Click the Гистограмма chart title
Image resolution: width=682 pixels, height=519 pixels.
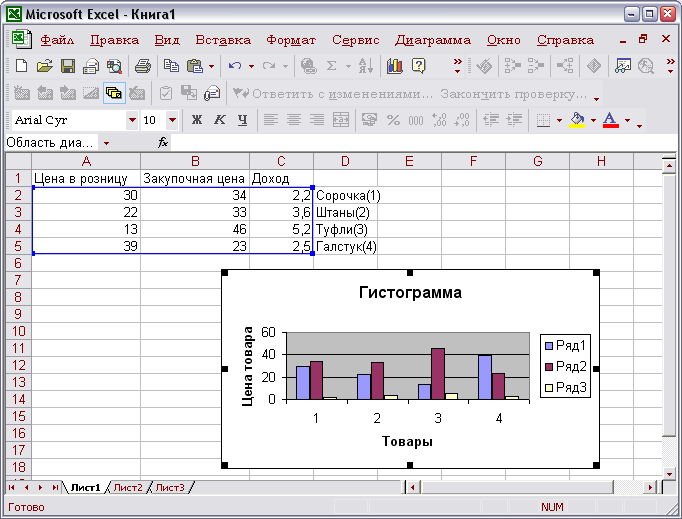click(x=410, y=293)
